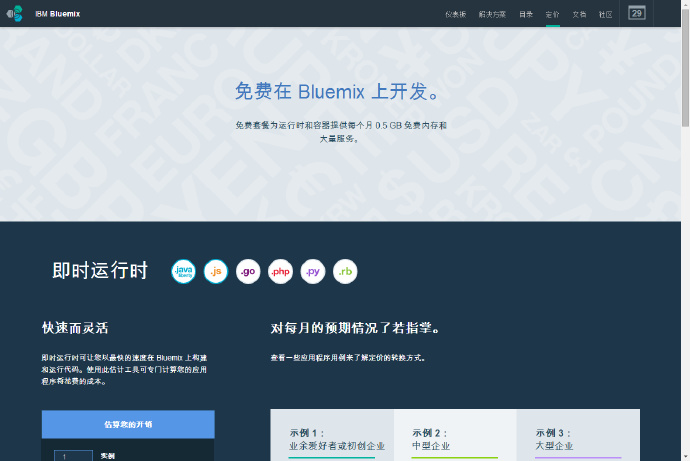The width and height of the screenshot is (690, 461).
Task: Select the .php runtime icon
Action: (x=280, y=271)
